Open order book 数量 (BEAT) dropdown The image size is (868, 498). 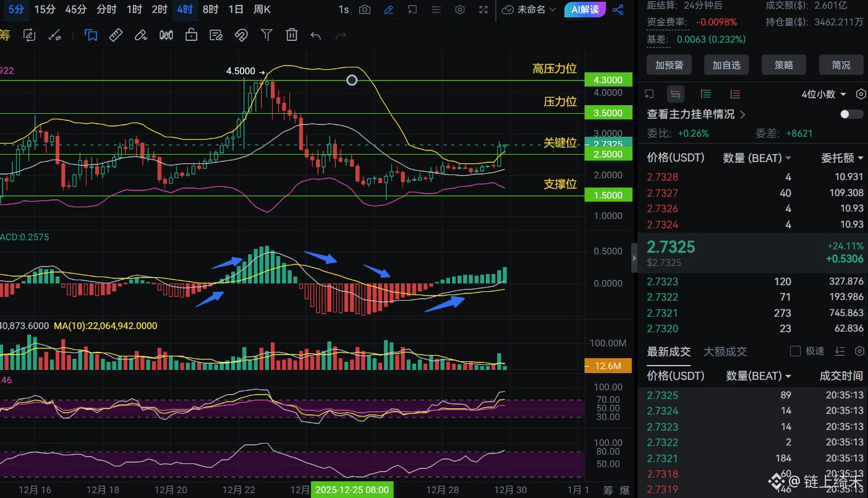click(x=757, y=158)
